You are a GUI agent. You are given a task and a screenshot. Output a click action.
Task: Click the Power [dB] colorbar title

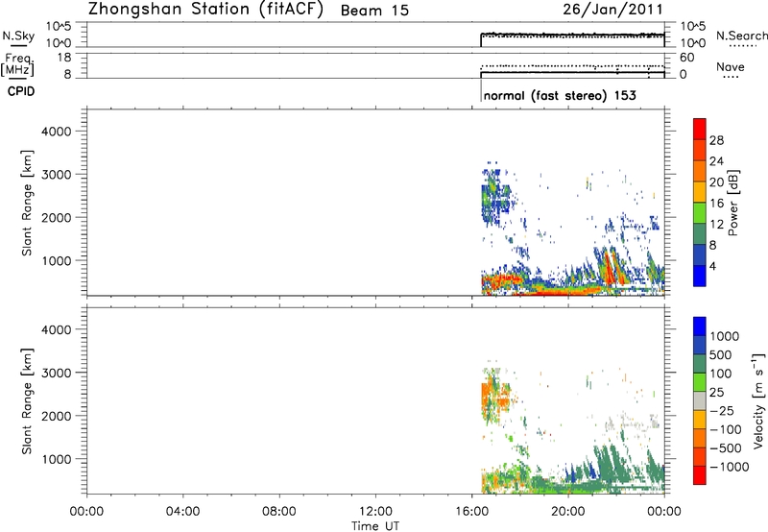click(732, 203)
